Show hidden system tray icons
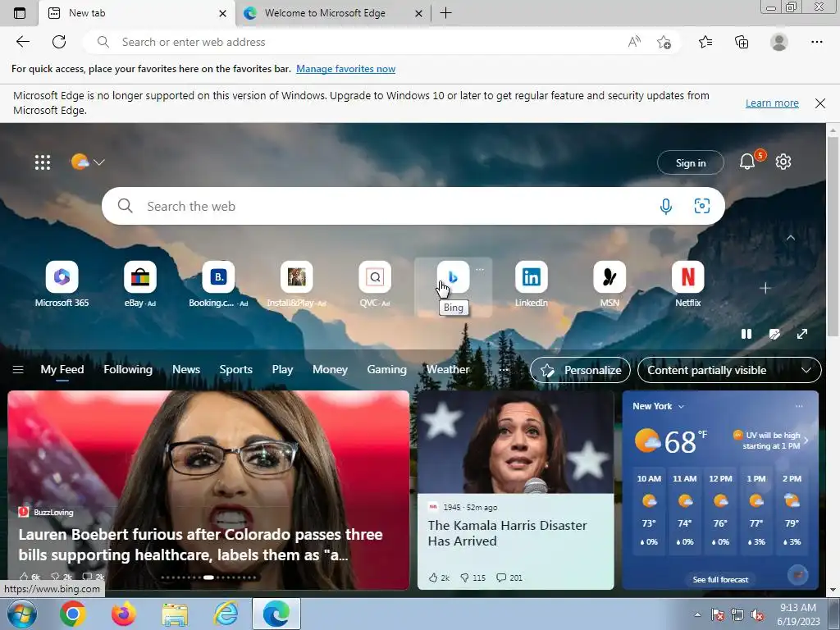 [x=697, y=614]
